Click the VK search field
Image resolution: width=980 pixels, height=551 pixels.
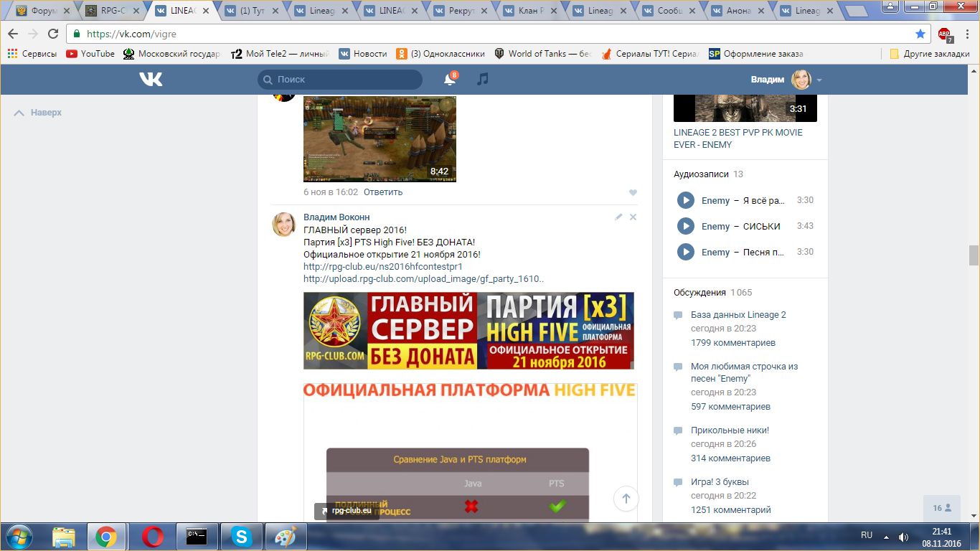(x=341, y=80)
